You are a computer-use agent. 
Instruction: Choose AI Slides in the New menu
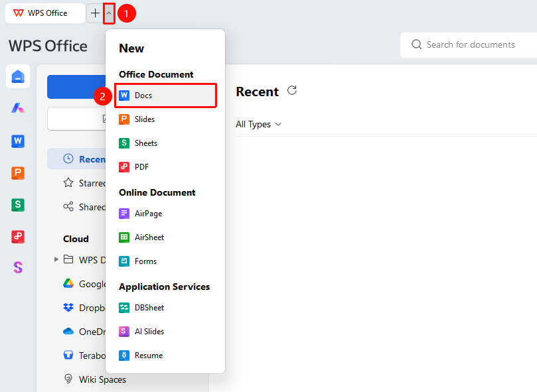[165, 332]
